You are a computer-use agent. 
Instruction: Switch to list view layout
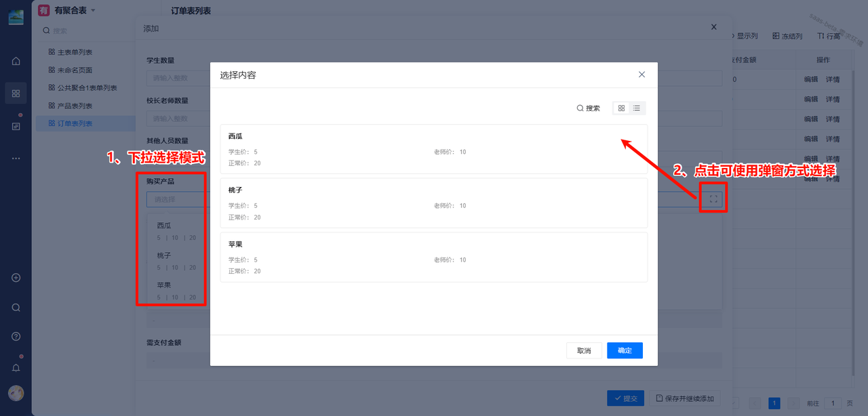click(x=637, y=108)
